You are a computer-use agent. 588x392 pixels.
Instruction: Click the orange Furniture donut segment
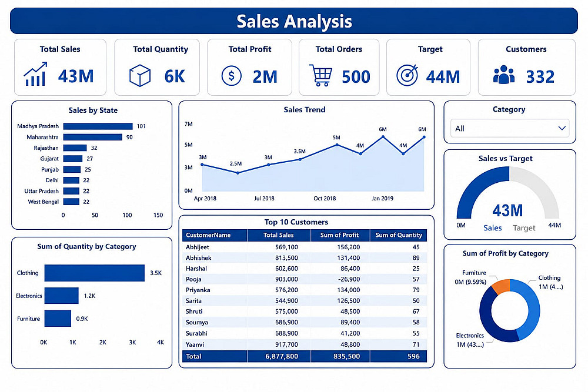[x=502, y=286]
